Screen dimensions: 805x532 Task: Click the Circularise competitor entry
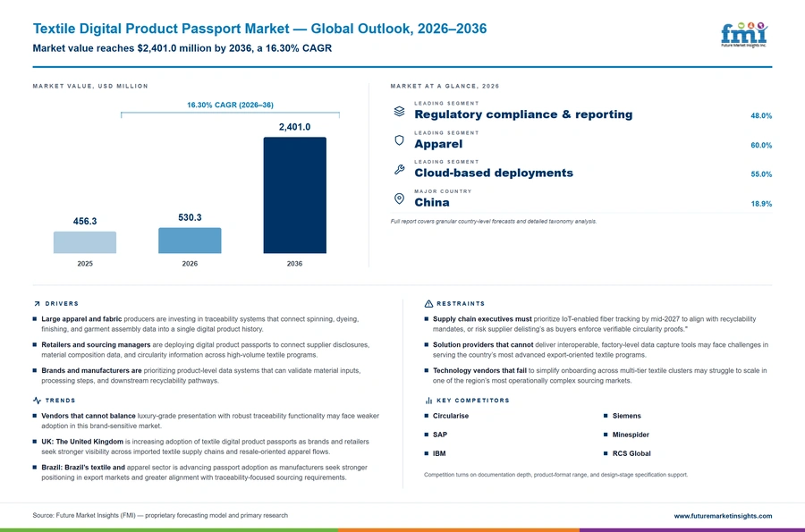451,416
